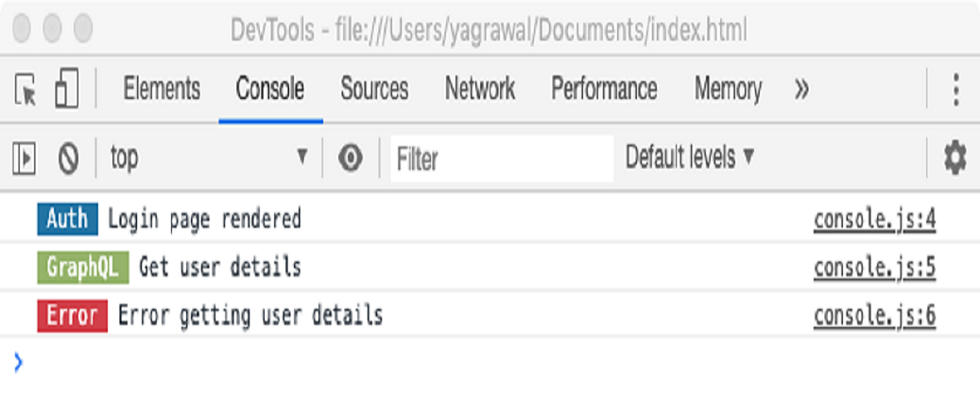Image resolution: width=980 pixels, height=408 pixels.
Task: Switch to the Elements tab
Action: (162, 90)
